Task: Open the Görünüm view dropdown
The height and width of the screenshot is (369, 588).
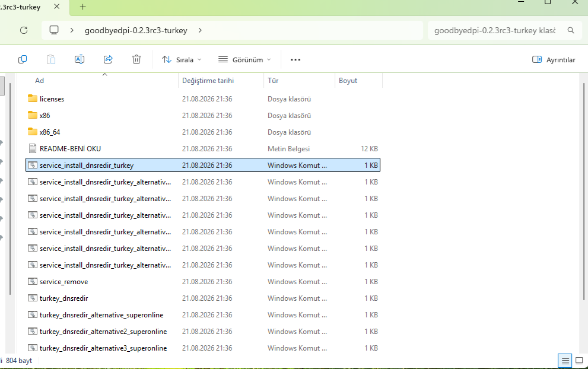Action: [244, 60]
